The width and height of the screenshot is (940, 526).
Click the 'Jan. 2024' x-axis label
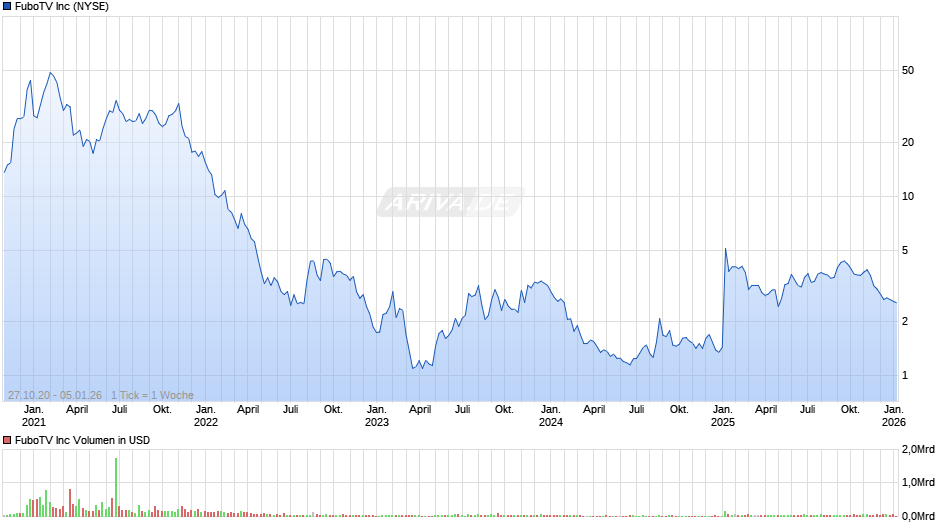click(x=550, y=416)
